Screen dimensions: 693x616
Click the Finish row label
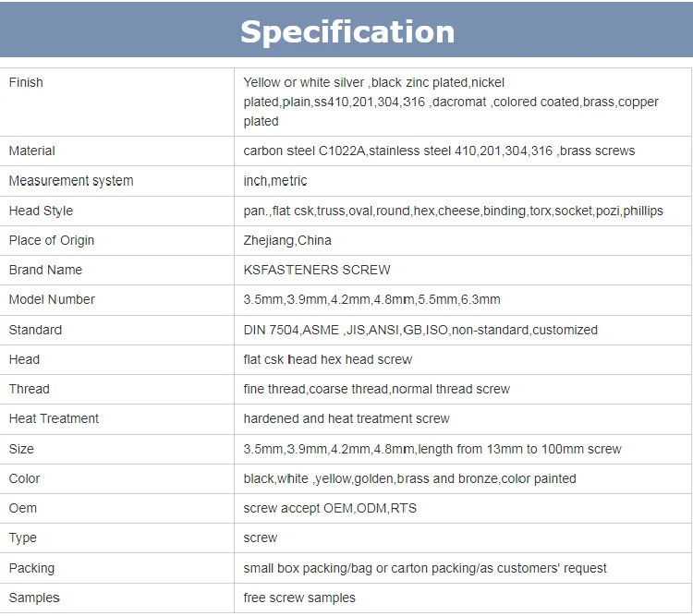pyautogui.click(x=26, y=83)
